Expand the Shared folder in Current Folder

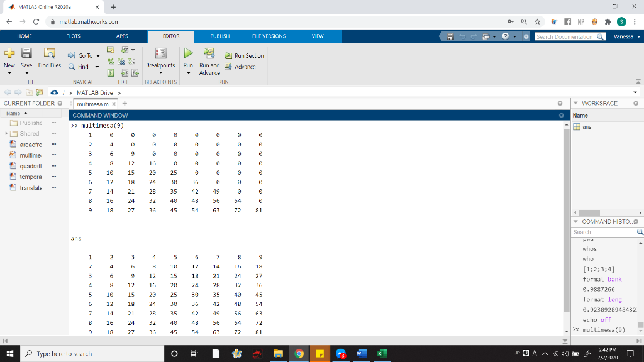pyautogui.click(x=5, y=133)
